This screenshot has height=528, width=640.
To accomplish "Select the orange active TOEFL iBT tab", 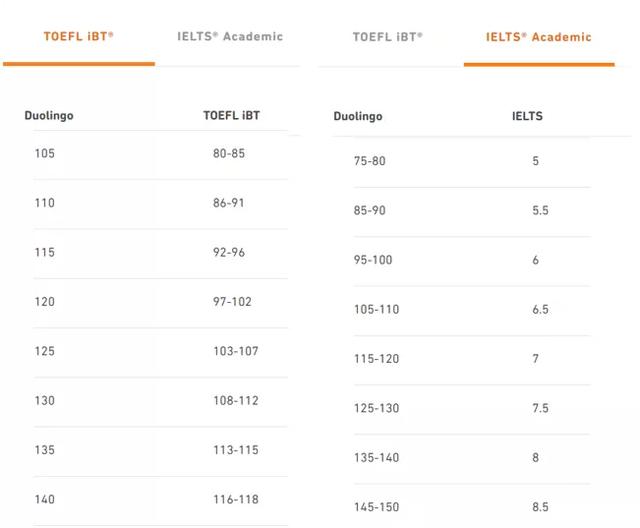I will pyautogui.click(x=78, y=36).
